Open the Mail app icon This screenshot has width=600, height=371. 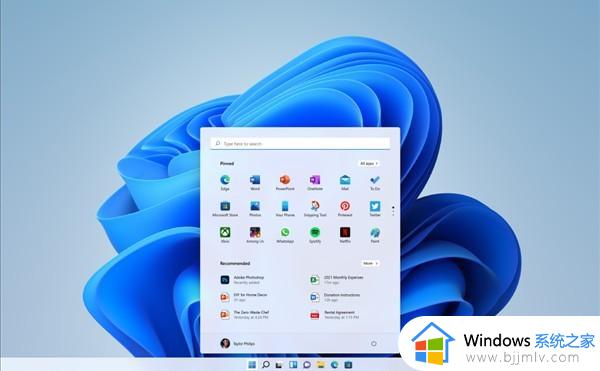(x=345, y=182)
